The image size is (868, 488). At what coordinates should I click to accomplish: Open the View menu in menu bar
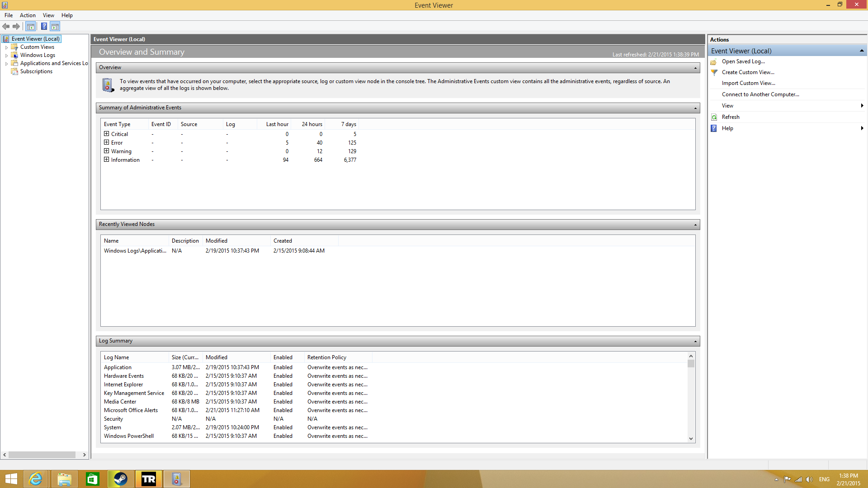point(48,15)
